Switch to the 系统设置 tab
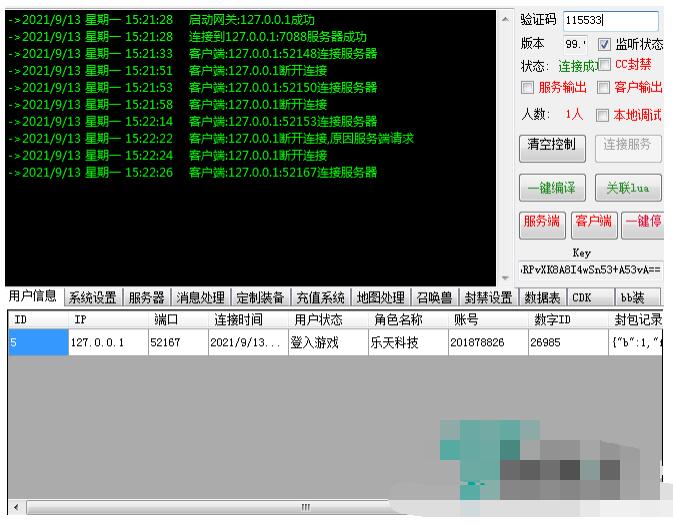 point(92,298)
